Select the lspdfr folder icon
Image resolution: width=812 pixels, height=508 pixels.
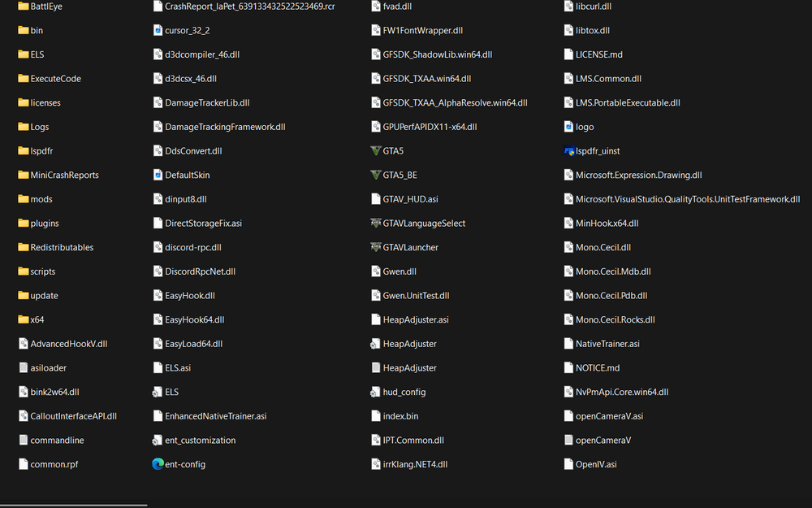24,151
